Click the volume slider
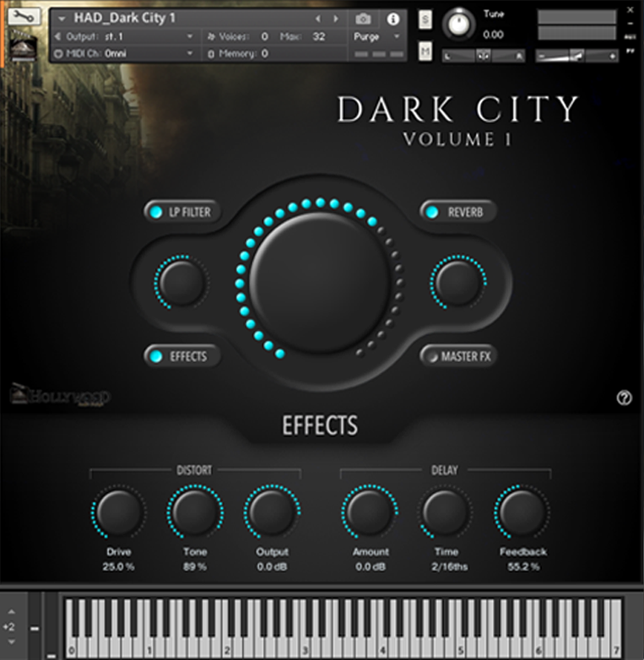The image size is (644, 660). [x=576, y=56]
